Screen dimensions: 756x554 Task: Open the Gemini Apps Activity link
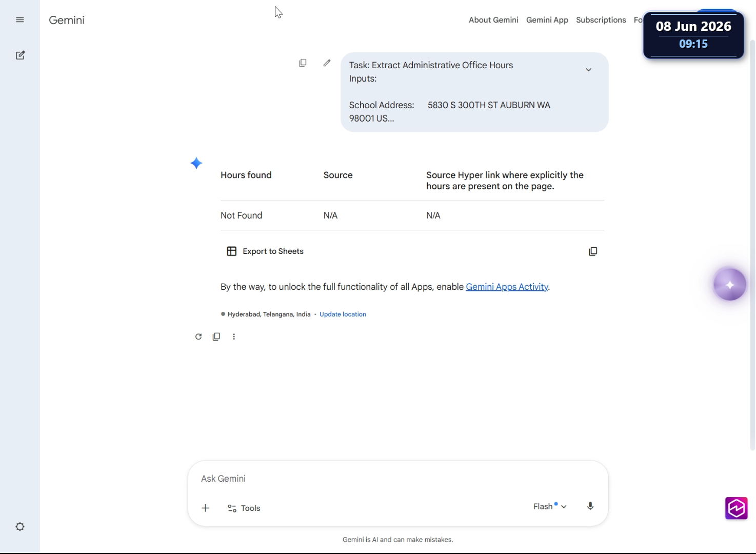coord(507,287)
